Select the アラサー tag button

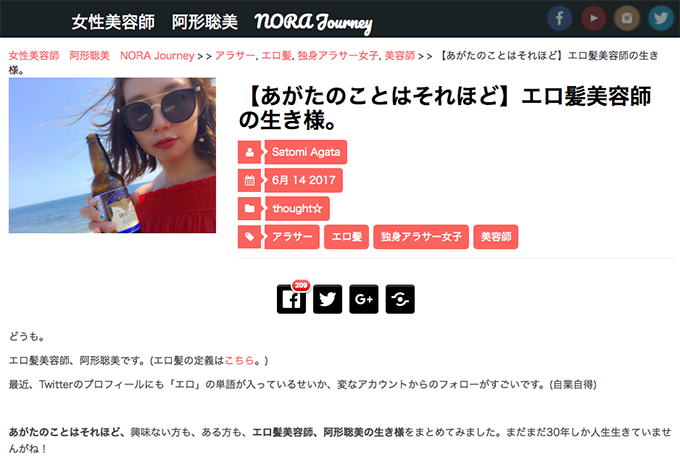pyautogui.click(x=292, y=237)
